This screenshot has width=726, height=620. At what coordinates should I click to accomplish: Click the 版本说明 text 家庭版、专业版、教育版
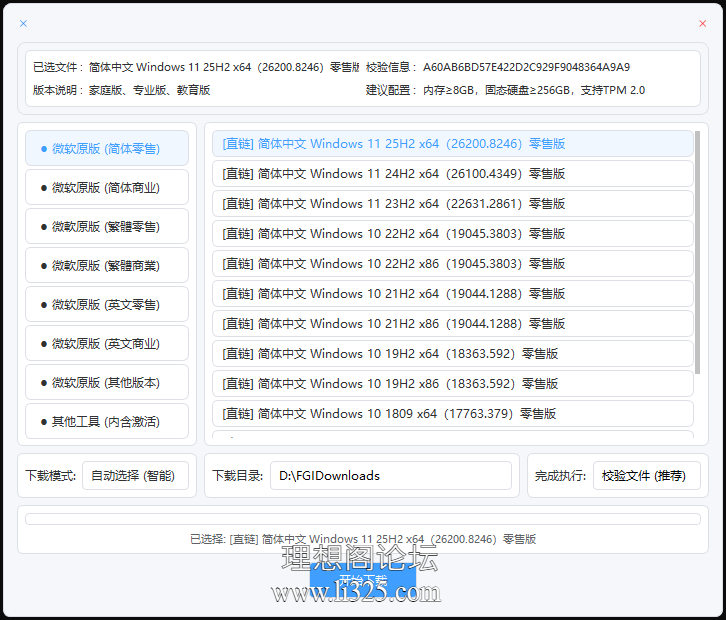(x=150, y=90)
